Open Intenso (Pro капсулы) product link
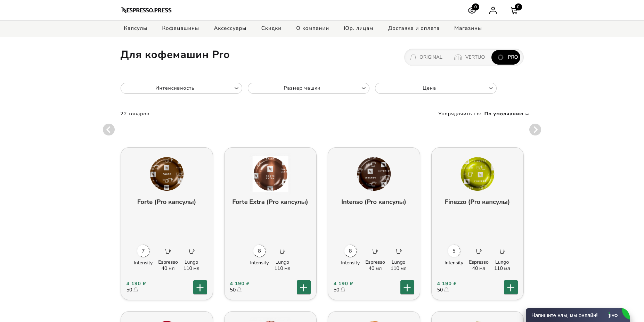 374,202
